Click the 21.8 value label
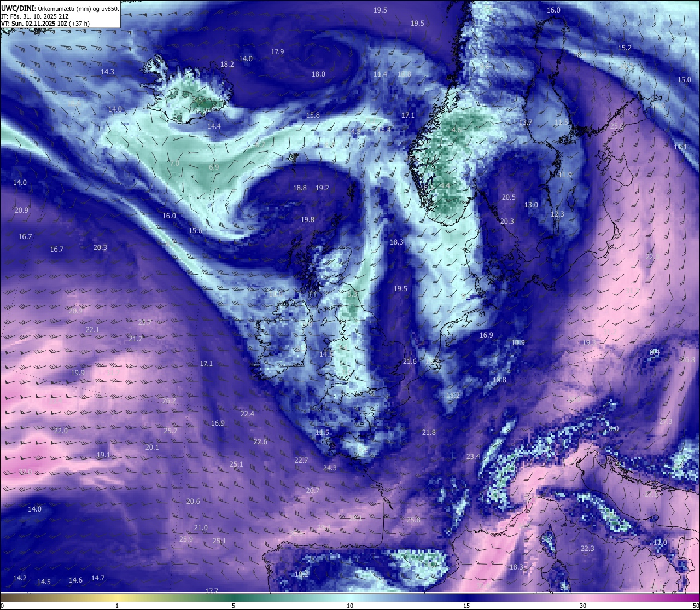 tap(429, 433)
